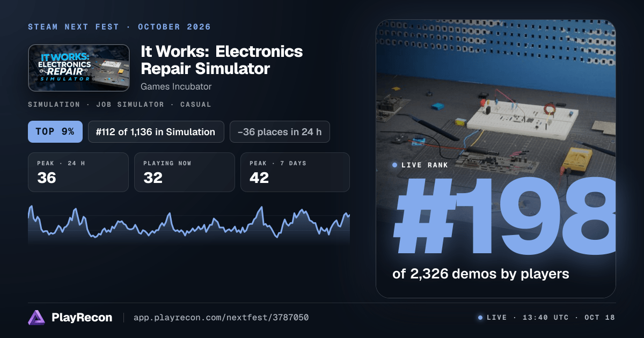Image resolution: width=644 pixels, height=338 pixels.
Task: Click the −36 places in 24 h pill
Action: pos(280,132)
